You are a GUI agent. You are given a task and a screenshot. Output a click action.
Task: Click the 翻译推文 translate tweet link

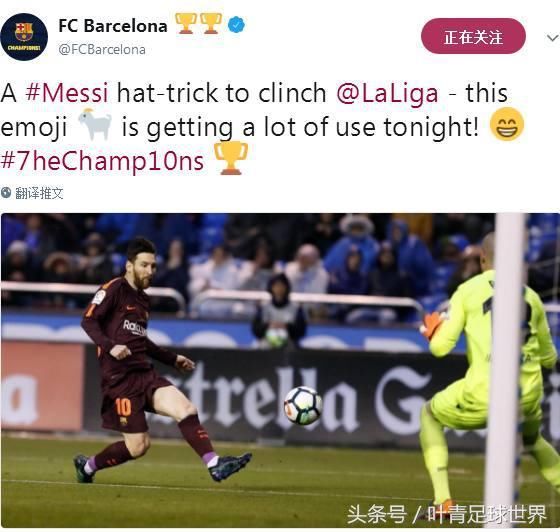39,193
